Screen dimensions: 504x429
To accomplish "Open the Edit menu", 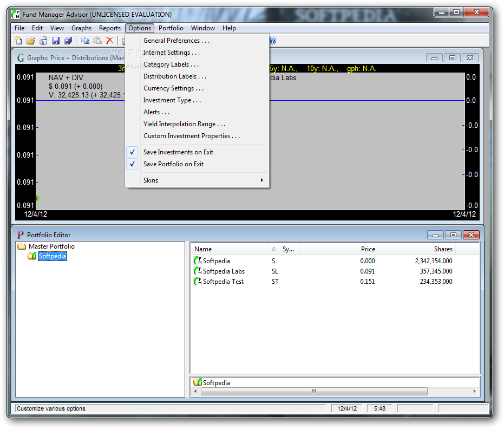I will (37, 28).
